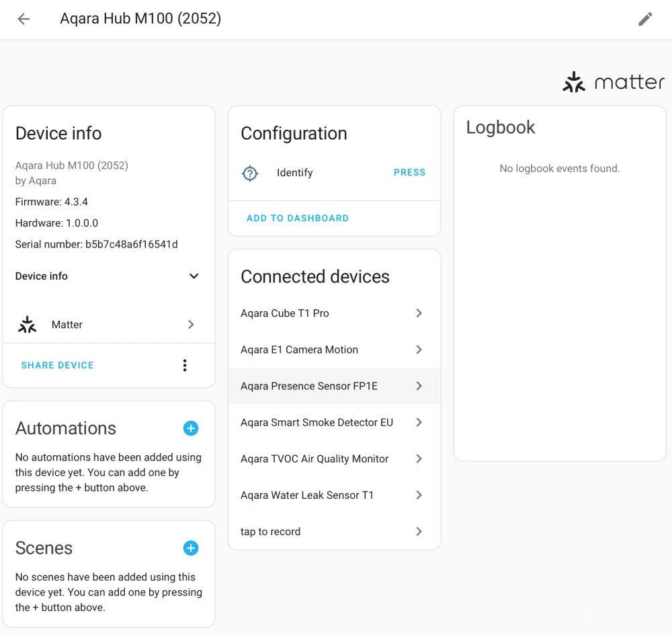Click the Matter icon in Device info
Image resolution: width=672 pixels, height=636 pixels.
click(x=28, y=325)
